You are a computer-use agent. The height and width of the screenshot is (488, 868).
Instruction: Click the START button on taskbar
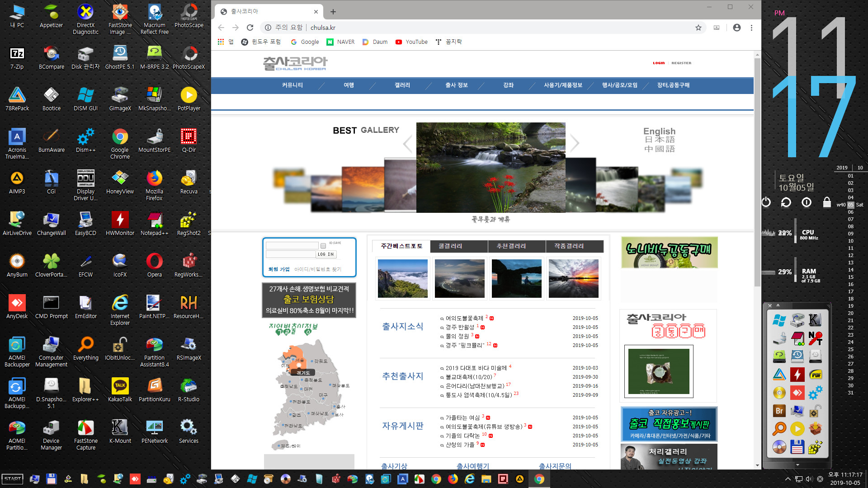(x=13, y=479)
